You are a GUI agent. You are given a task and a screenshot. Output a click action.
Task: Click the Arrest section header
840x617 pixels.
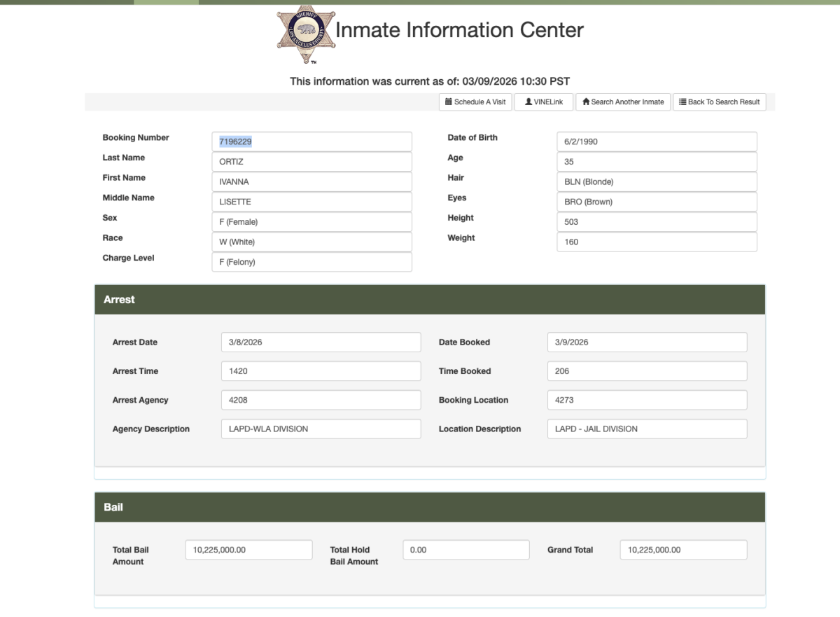[430, 300]
